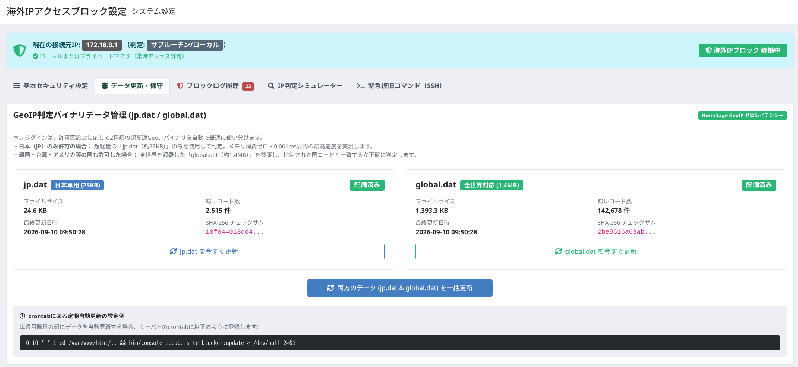Image resolution: width=798 pixels, height=367 pixels.
Task: Click the pink checksum starting with 2be
Action: click(626, 232)
